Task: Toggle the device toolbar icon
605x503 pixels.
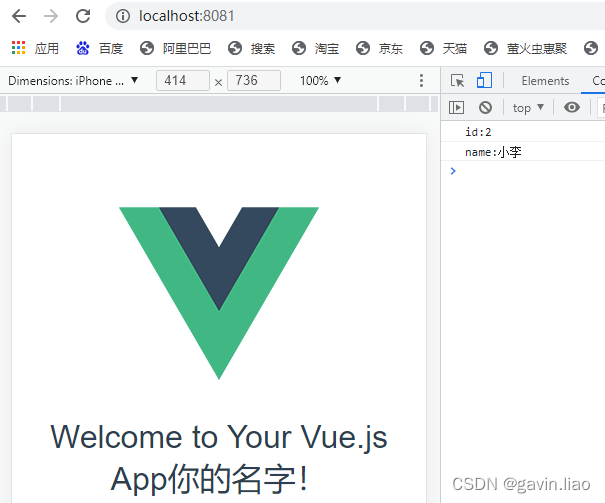Action: point(484,81)
